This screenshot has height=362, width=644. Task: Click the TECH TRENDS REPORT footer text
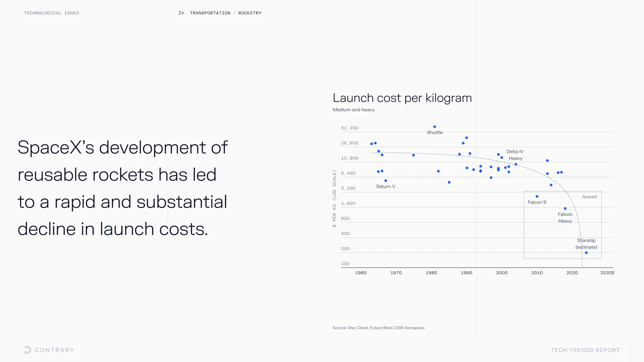click(x=585, y=350)
